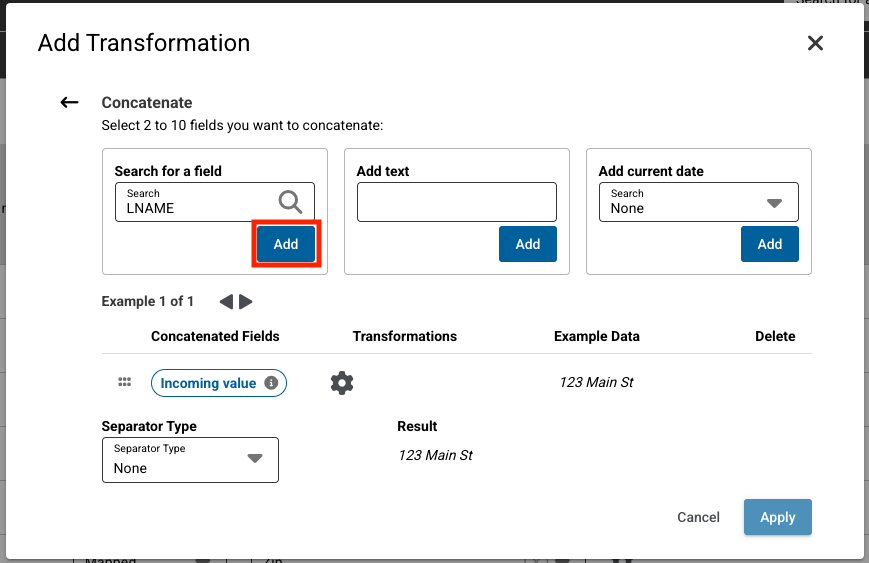Click the Concatenated Fields column header

(215, 336)
